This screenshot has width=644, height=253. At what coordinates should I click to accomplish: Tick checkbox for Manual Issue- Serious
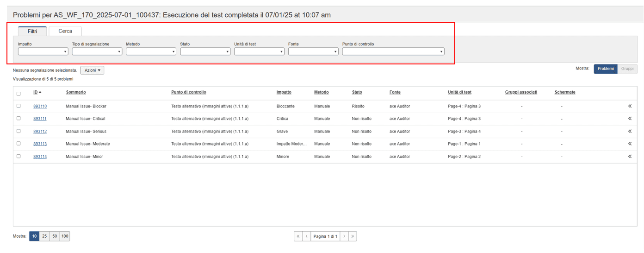click(19, 131)
